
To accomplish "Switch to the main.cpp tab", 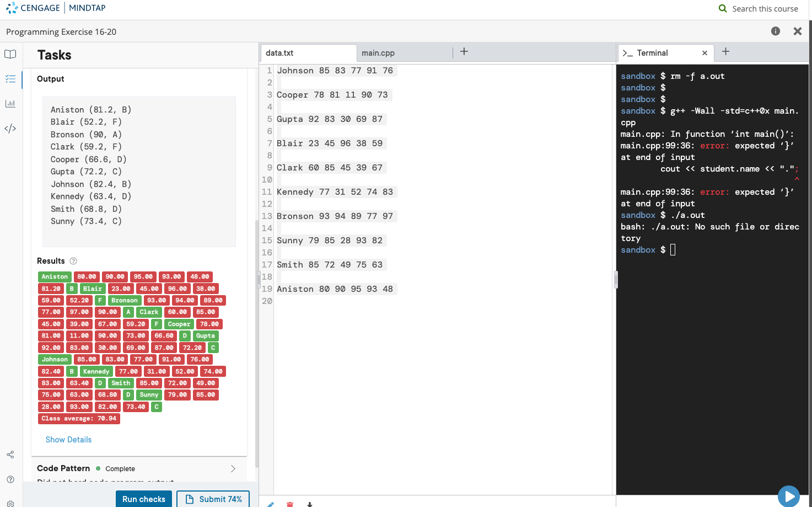I will [x=378, y=53].
